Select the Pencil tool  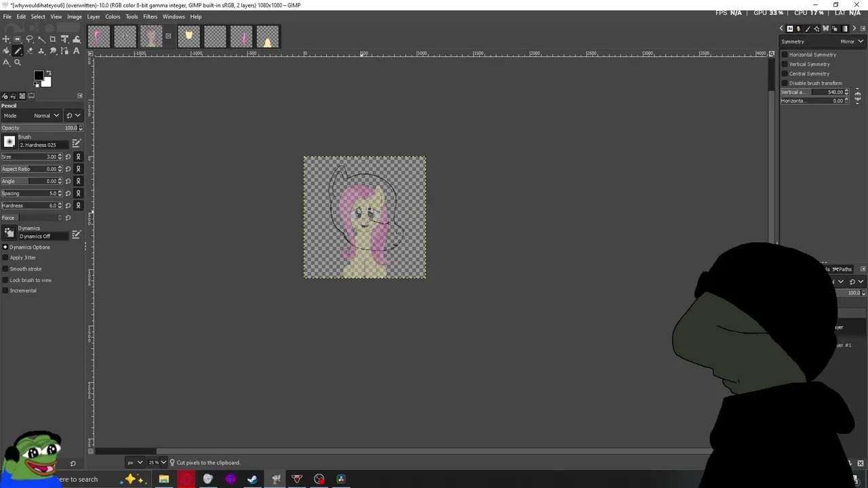[x=18, y=51]
